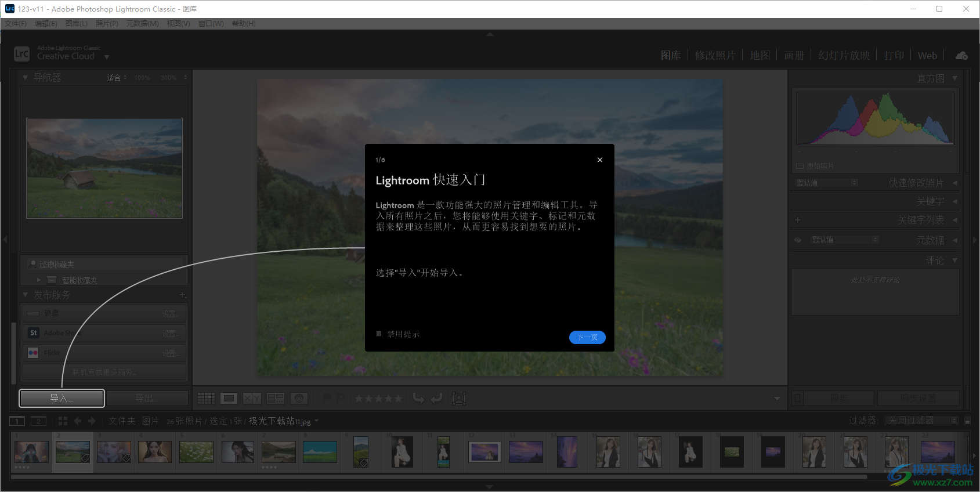The image size is (980, 492).
Task: Open the 画册 Book module
Action: [794, 56]
